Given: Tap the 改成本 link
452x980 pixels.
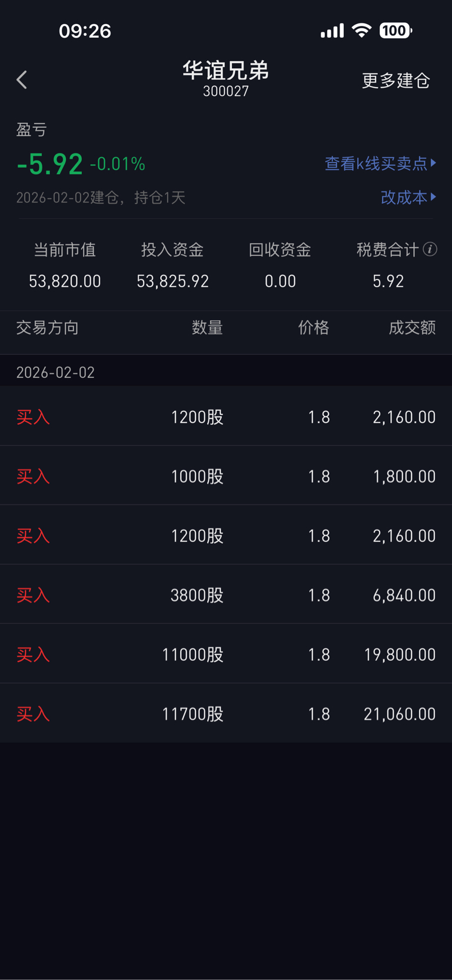Looking at the screenshot, I should 404,197.
